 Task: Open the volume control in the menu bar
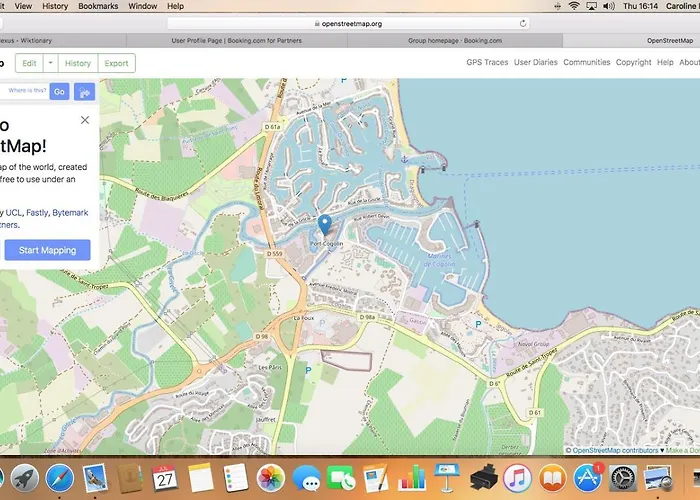click(608, 6)
